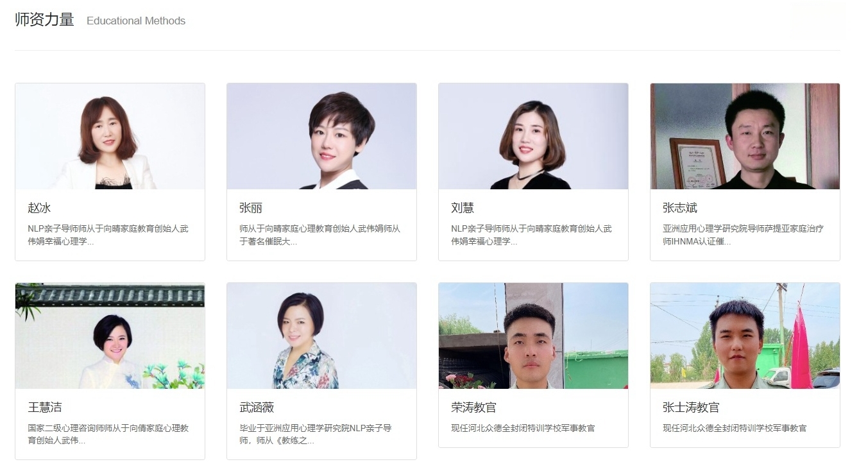Open the 武涵薇 name link
This screenshot has width=868, height=471.
pyautogui.click(x=257, y=407)
